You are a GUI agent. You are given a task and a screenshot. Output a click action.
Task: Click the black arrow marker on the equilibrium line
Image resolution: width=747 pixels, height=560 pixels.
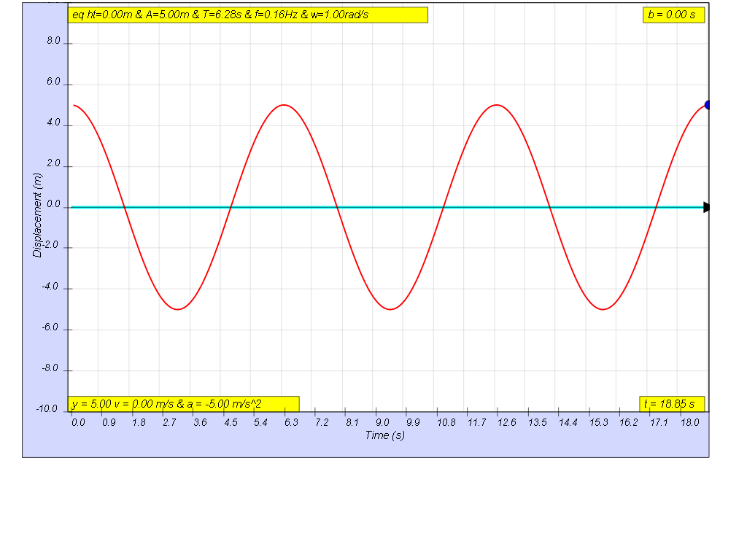[706, 207]
